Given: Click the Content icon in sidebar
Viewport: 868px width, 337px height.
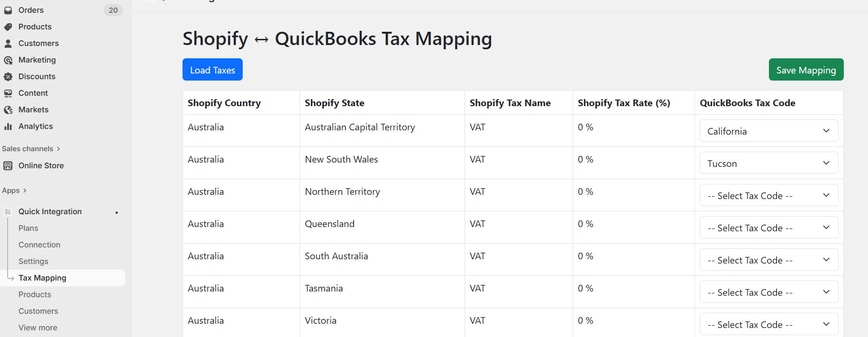Looking at the screenshot, I should [8, 93].
